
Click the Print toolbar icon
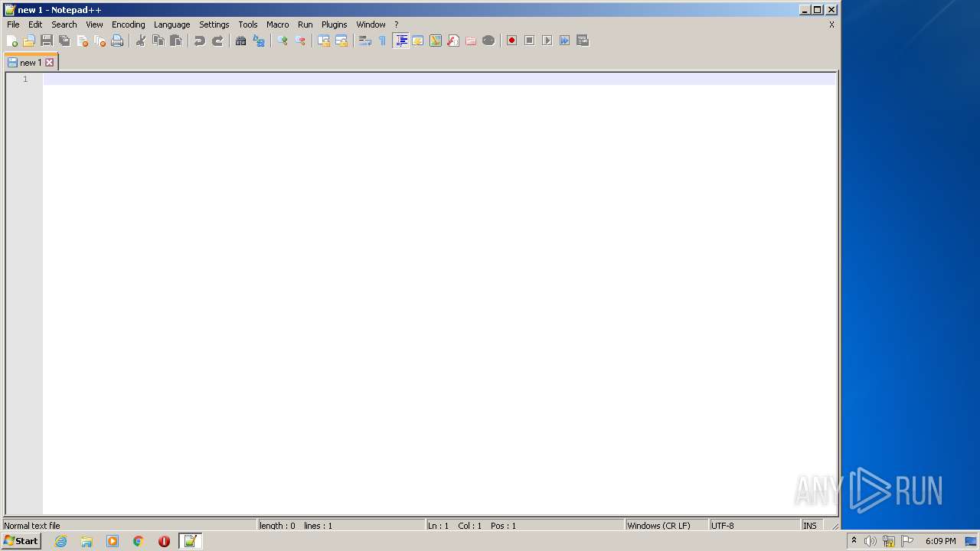point(117,41)
